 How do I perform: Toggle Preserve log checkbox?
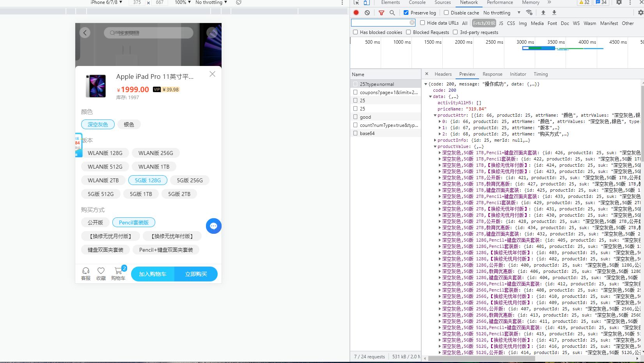pos(406,12)
